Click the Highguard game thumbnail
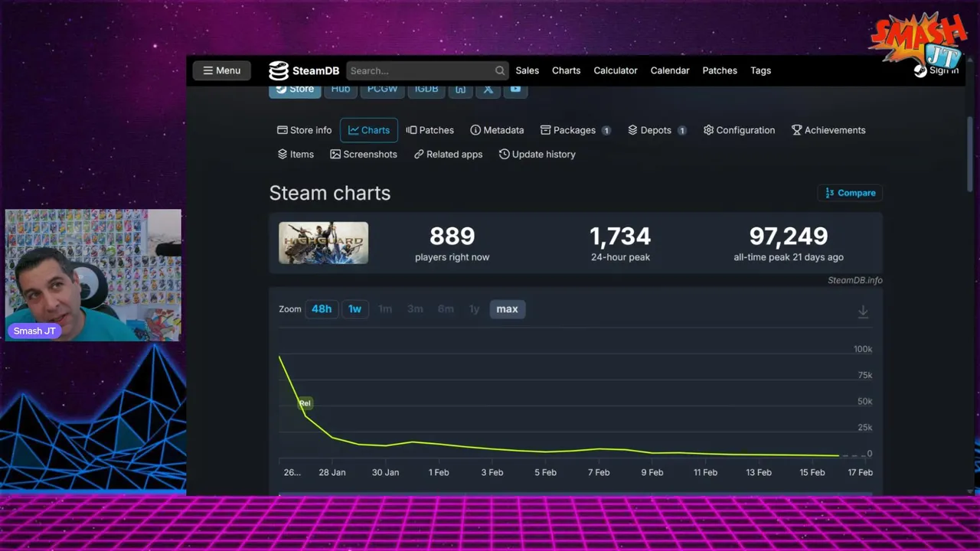Screen dimensions: 980x551 coord(323,243)
